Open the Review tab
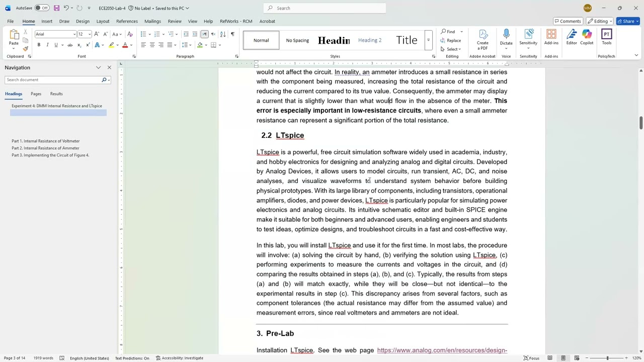The height and width of the screenshot is (362, 644). coord(175,21)
